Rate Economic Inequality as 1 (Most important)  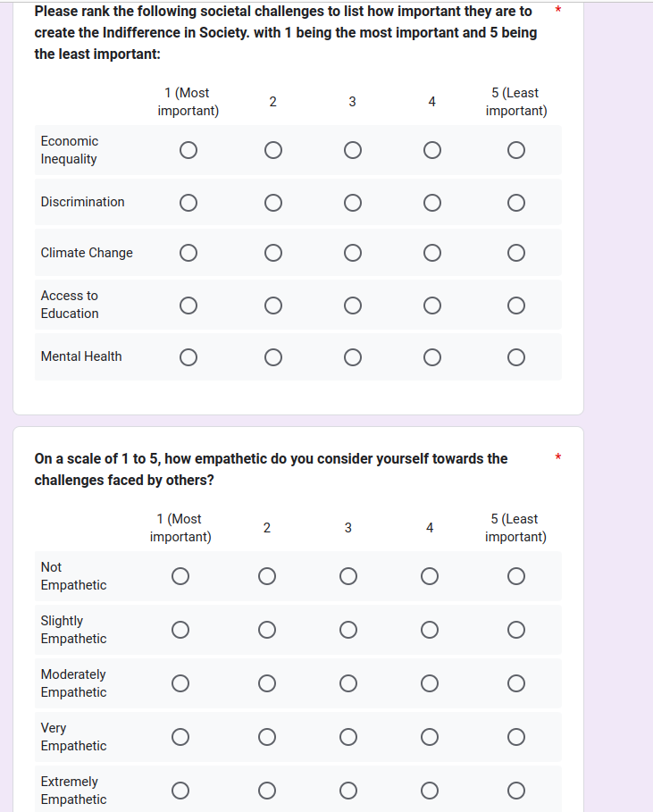point(188,150)
